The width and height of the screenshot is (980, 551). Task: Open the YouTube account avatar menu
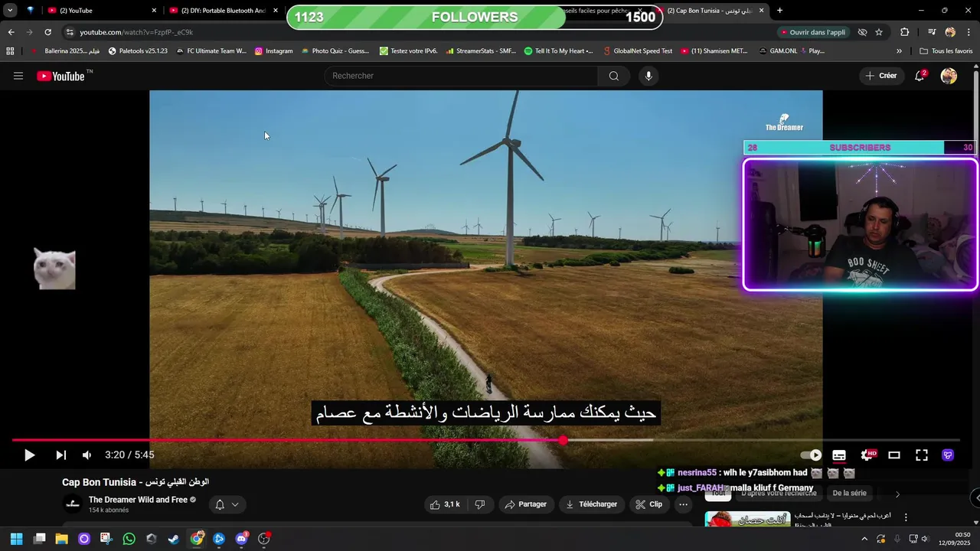click(949, 76)
